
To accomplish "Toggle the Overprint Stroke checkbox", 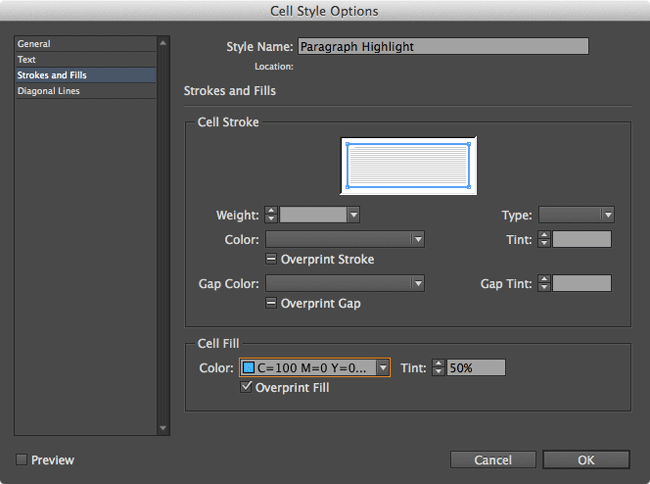I will 271,259.
